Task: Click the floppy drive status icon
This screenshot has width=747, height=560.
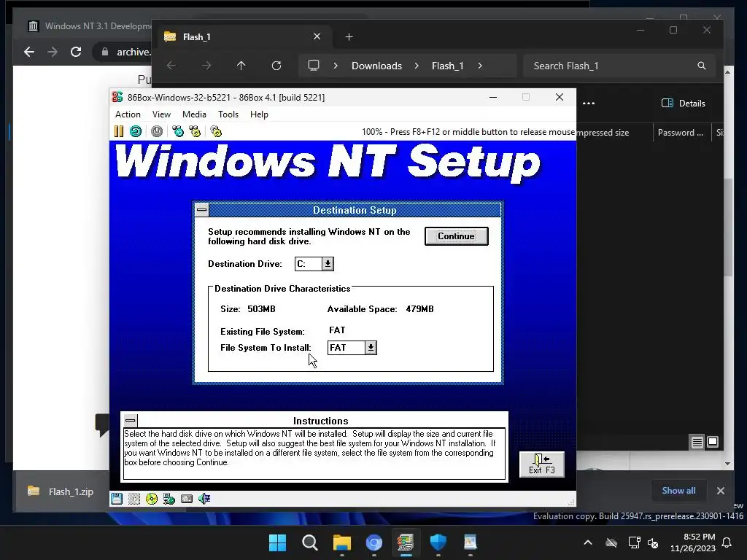Action: point(117,499)
